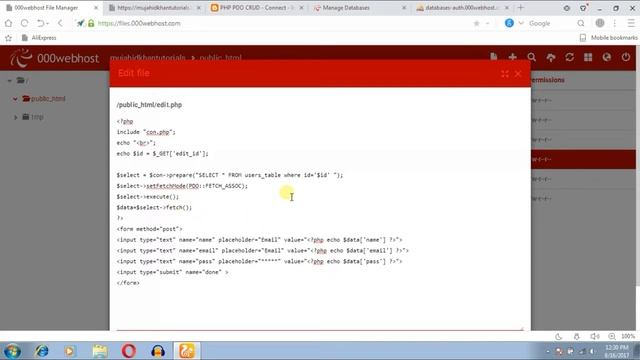This screenshot has width=640, height=360.
Task: Close the Edit file dialog
Action: point(518,74)
